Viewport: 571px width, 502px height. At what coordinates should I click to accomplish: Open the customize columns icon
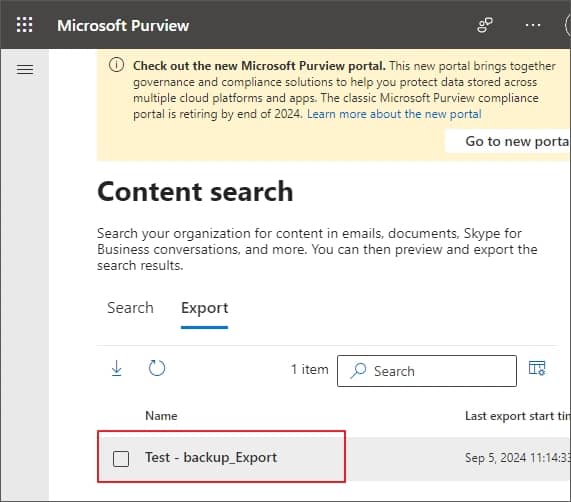(x=537, y=368)
